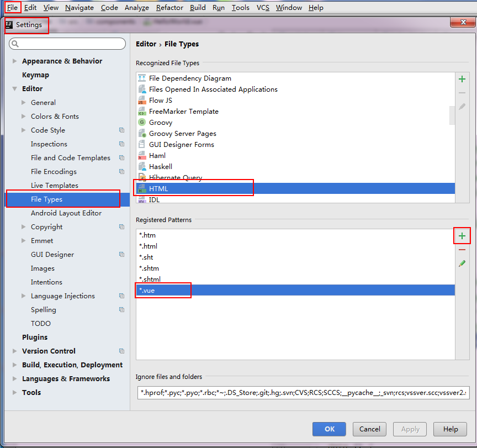Image resolution: width=477 pixels, height=448 pixels.
Task: Expand Build, Execution, Deployment section
Action: pos(14,365)
